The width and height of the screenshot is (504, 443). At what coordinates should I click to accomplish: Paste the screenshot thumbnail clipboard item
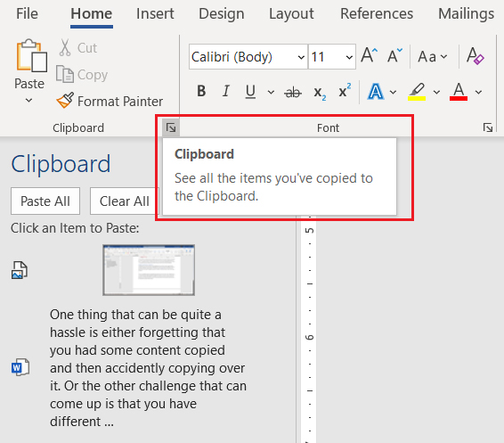149,270
